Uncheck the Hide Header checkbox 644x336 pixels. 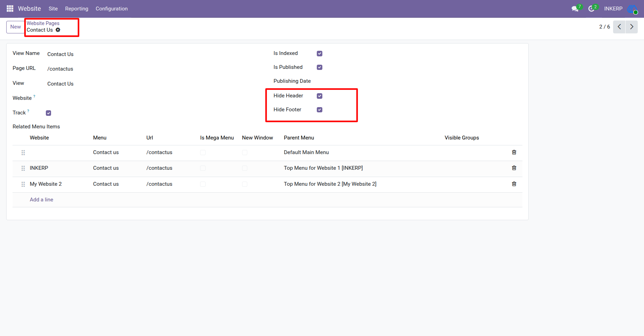tap(320, 96)
